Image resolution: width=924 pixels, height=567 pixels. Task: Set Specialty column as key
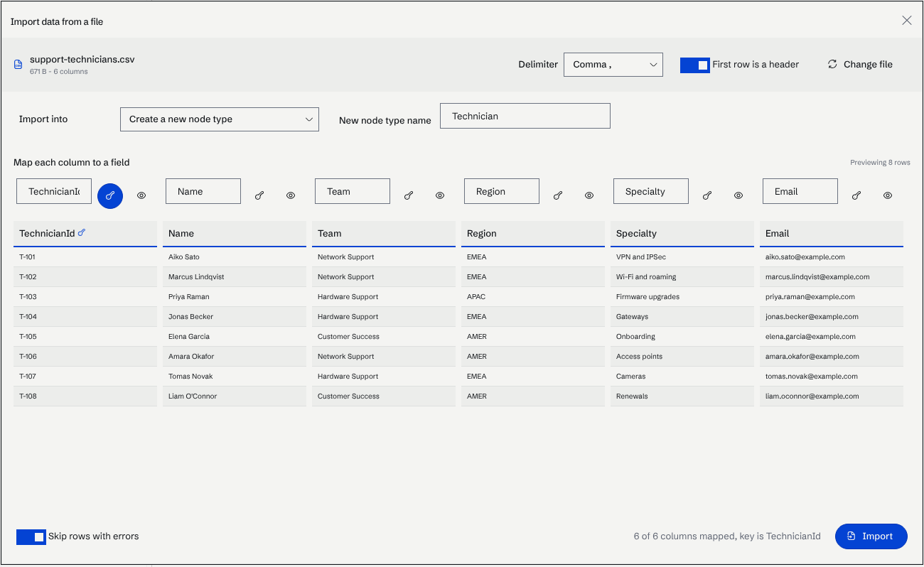pos(707,195)
